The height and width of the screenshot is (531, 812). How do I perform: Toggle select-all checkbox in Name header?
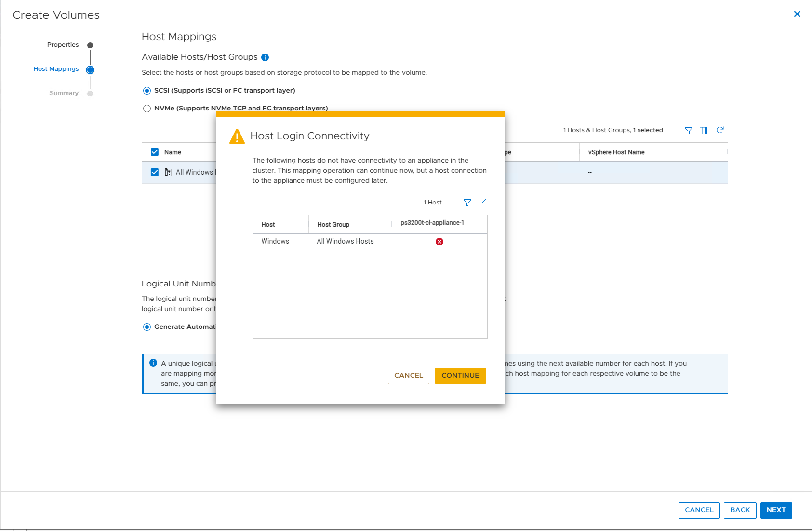[155, 152]
